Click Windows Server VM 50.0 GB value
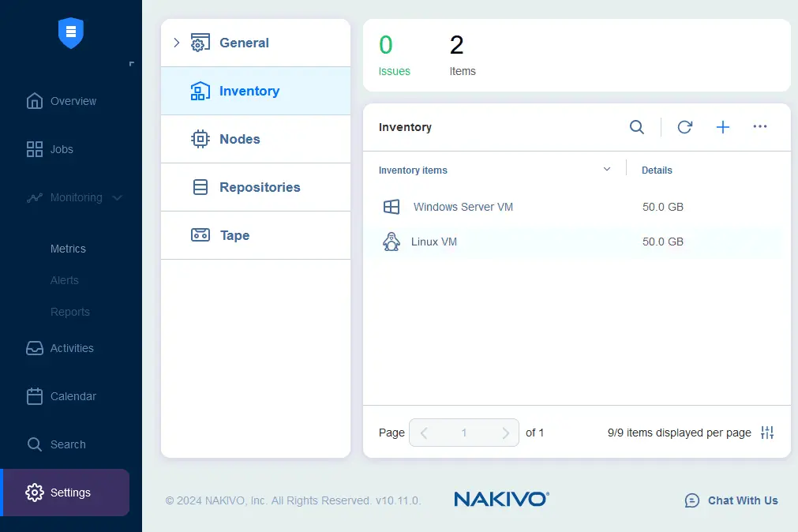This screenshot has height=532, width=798. 662,207
